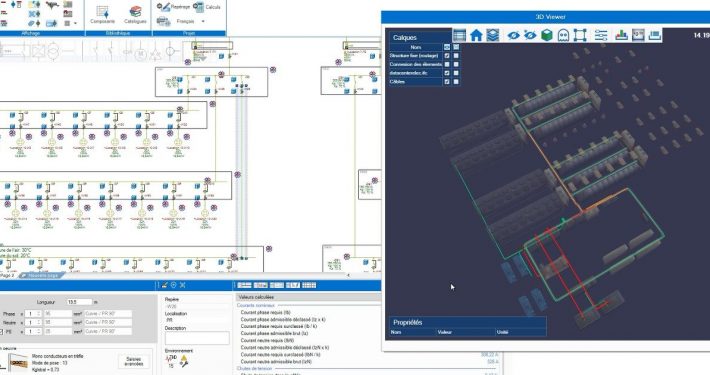Click the Longueur input field

tap(79, 302)
